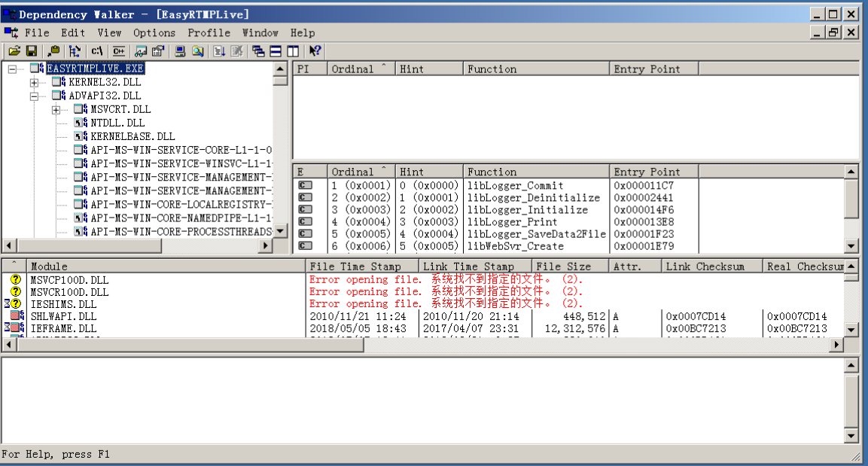This screenshot has width=868, height=466.
Task: Select API-MS-WIN-CORE-NAMEDPIPE tree item
Action: (181, 218)
